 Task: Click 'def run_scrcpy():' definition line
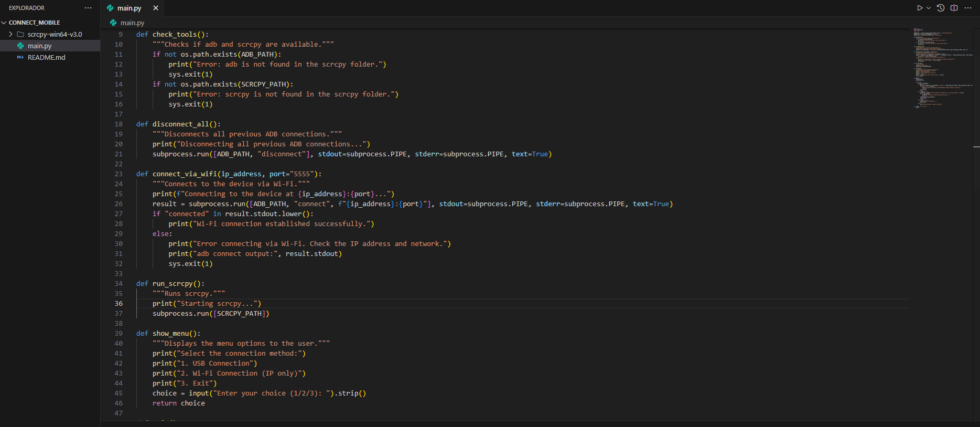[x=170, y=283]
